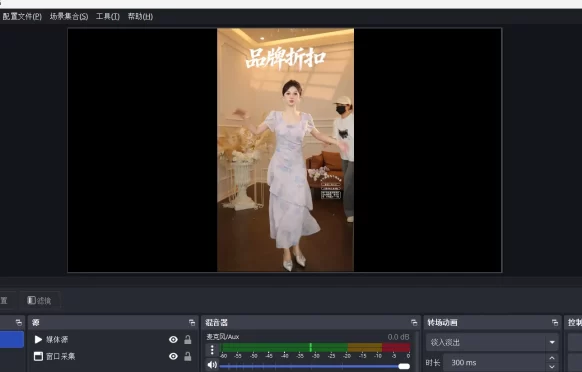Click the microphone volume slider handle
The height and width of the screenshot is (372, 582).
[404, 366]
